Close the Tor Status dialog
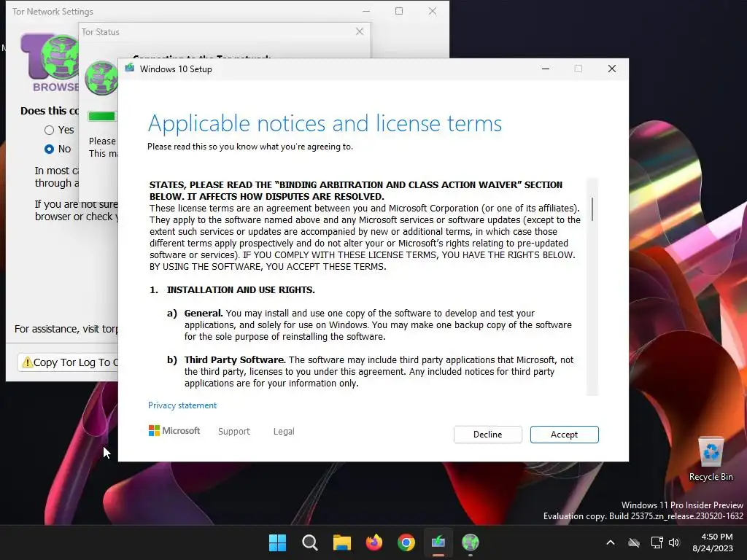This screenshot has width=747, height=560. tap(360, 31)
